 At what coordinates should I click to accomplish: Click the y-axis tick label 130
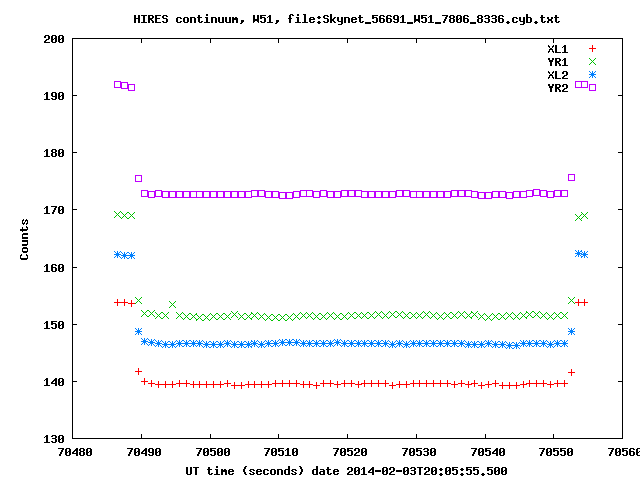pyautogui.click(x=54, y=440)
